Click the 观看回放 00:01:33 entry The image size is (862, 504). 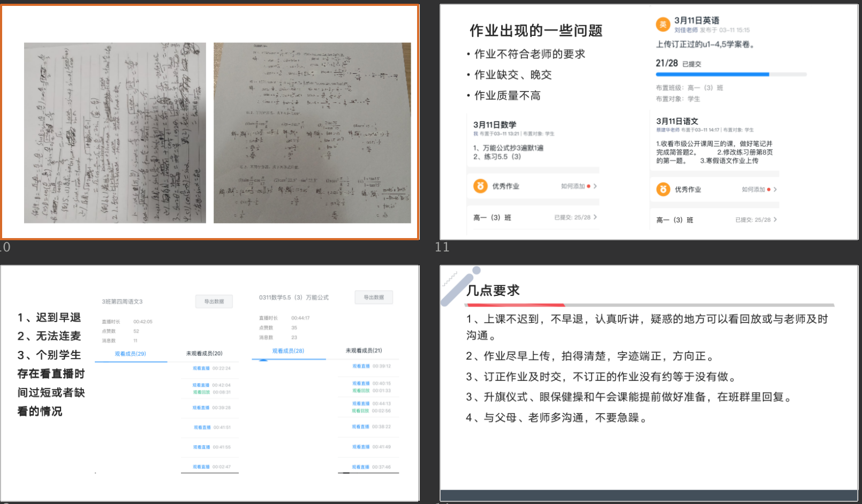tap(371, 391)
